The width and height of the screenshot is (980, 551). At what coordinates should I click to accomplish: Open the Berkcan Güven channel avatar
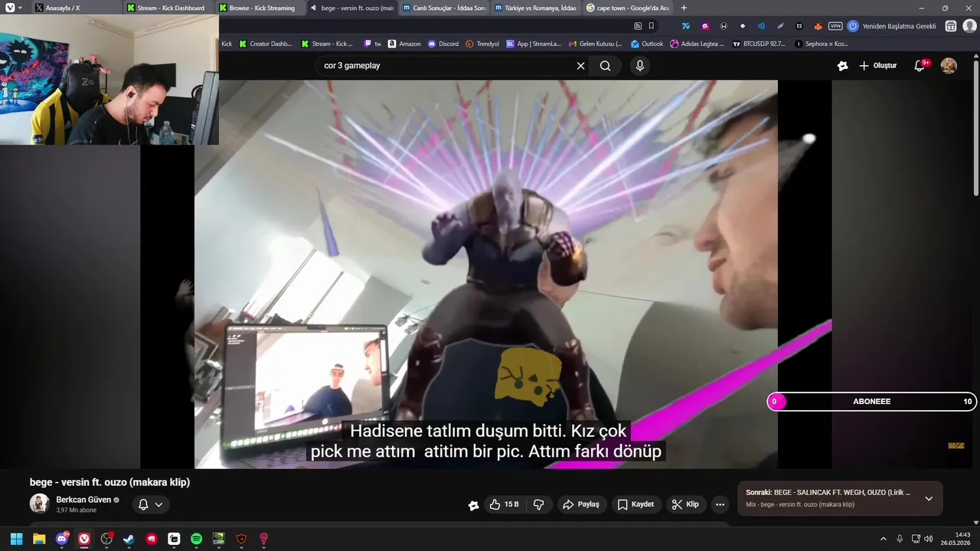[x=39, y=504]
